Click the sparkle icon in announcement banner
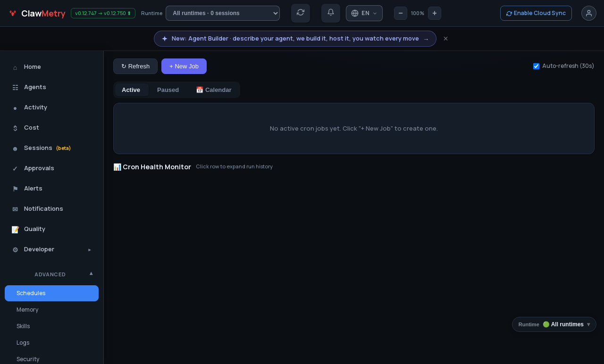Image resolution: width=604 pixels, height=364 pixels. [165, 39]
